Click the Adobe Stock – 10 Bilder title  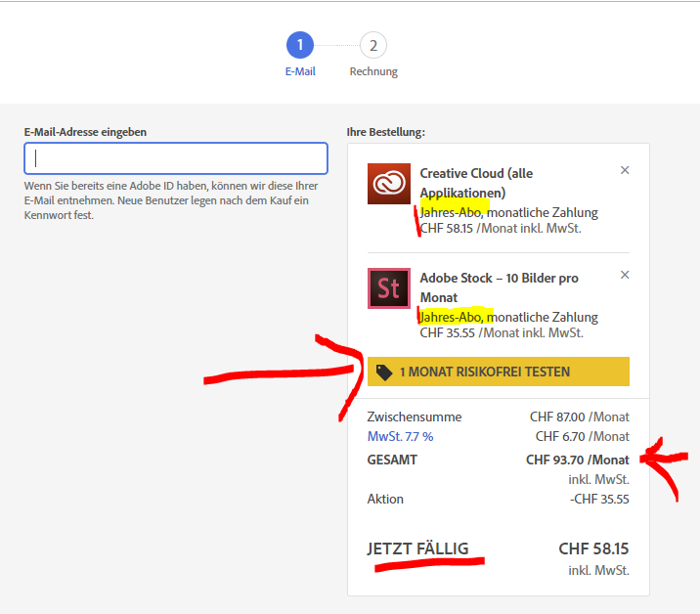tap(500, 287)
